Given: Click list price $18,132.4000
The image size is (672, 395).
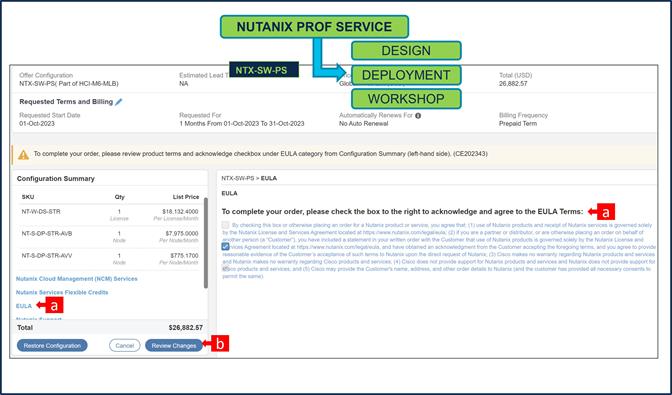Looking at the screenshot, I should point(180,212).
